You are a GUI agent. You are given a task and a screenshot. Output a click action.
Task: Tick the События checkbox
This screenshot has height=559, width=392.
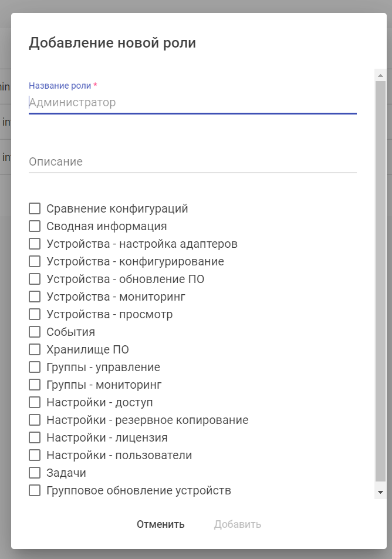[x=35, y=332]
